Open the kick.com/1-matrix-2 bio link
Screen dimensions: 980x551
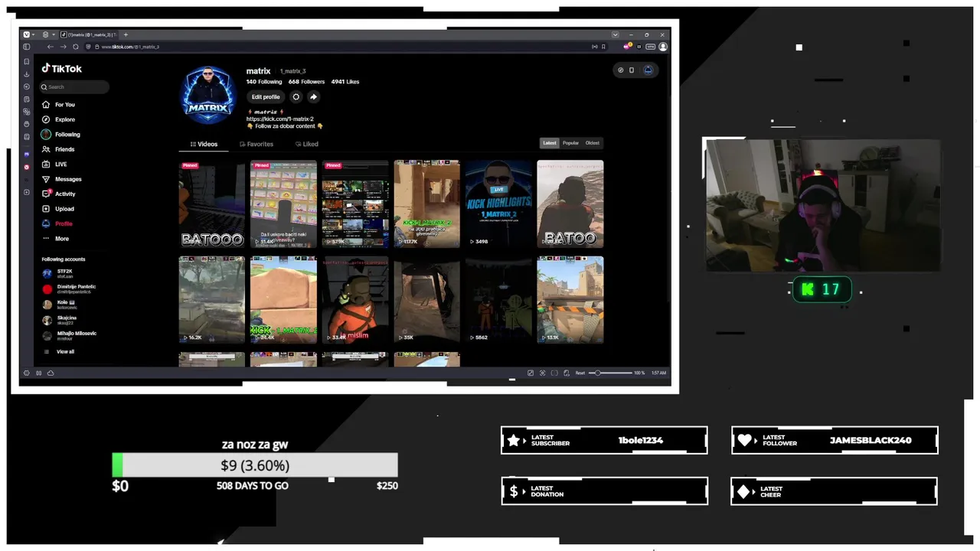click(x=280, y=119)
